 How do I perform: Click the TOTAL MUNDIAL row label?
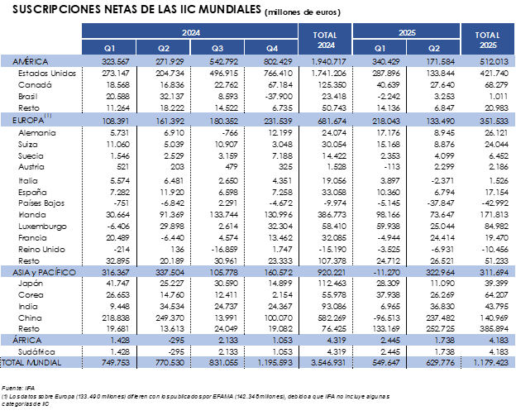coord(31,362)
